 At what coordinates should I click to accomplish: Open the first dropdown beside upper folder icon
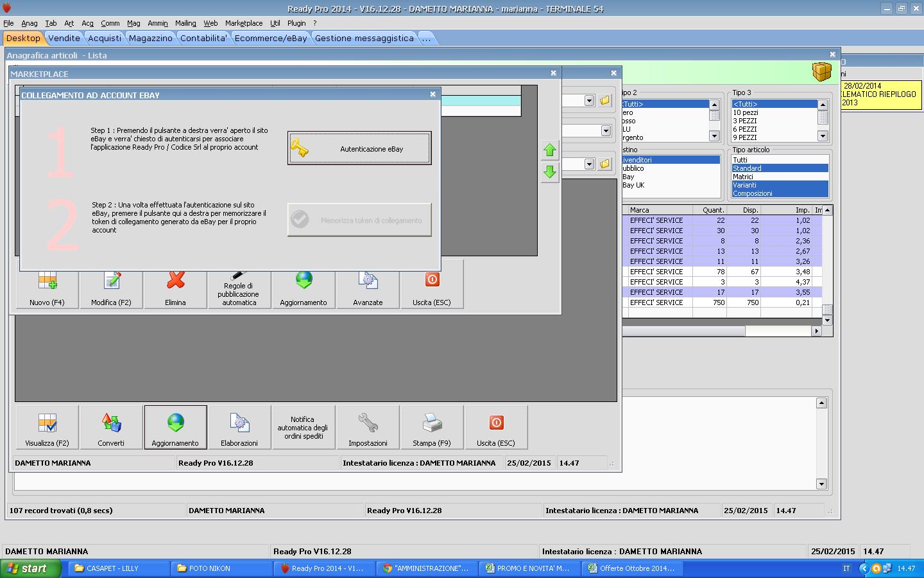point(589,101)
